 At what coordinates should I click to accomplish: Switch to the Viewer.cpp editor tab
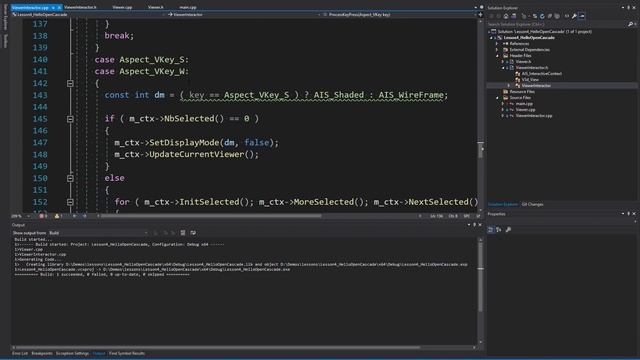pos(122,7)
